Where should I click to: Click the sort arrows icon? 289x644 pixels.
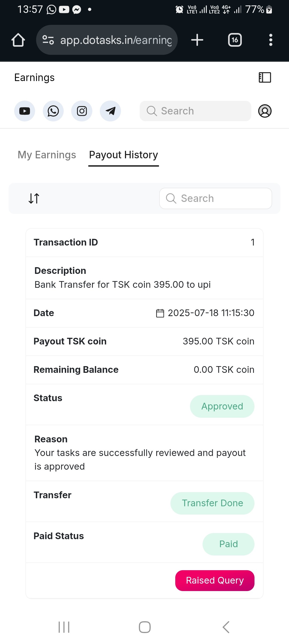tap(34, 198)
